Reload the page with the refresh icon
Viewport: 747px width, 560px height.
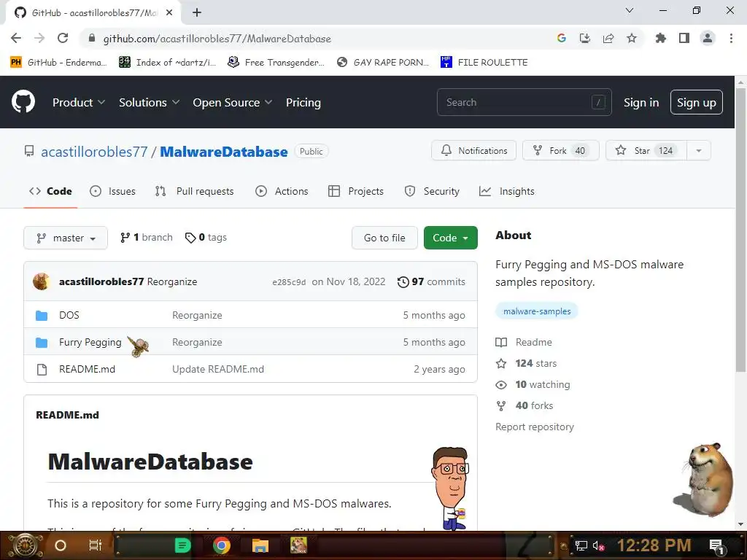click(x=63, y=38)
